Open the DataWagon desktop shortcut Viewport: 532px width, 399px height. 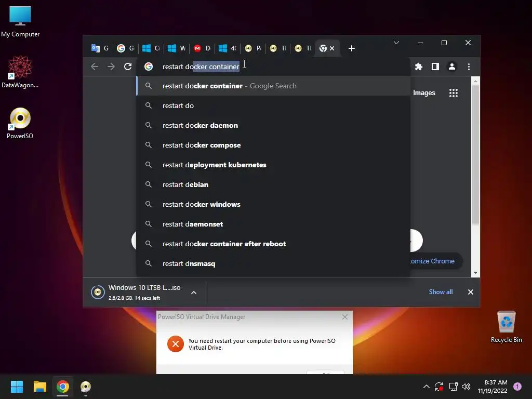(x=20, y=72)
